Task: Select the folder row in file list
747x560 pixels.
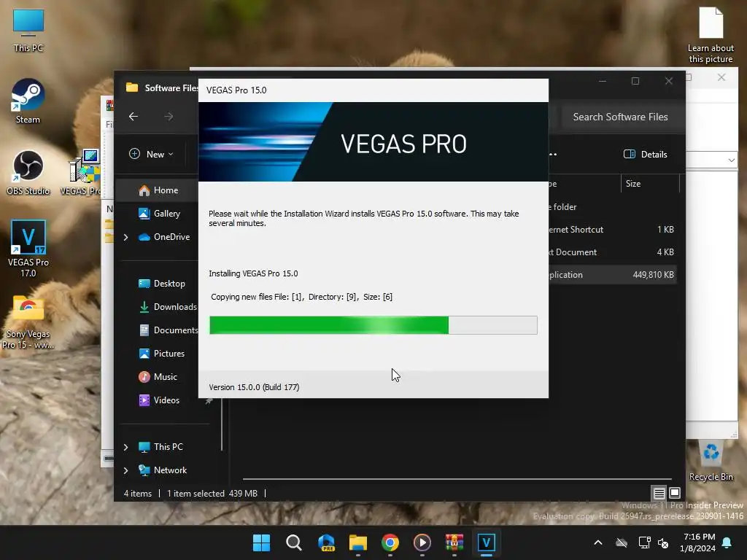Action: coord(613,206)
